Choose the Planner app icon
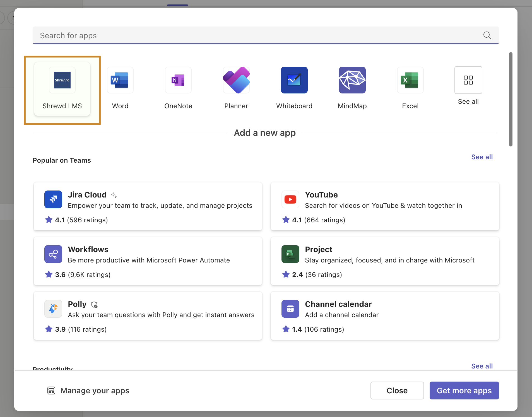Screen dimensions: 532x417 click(236, 80)
